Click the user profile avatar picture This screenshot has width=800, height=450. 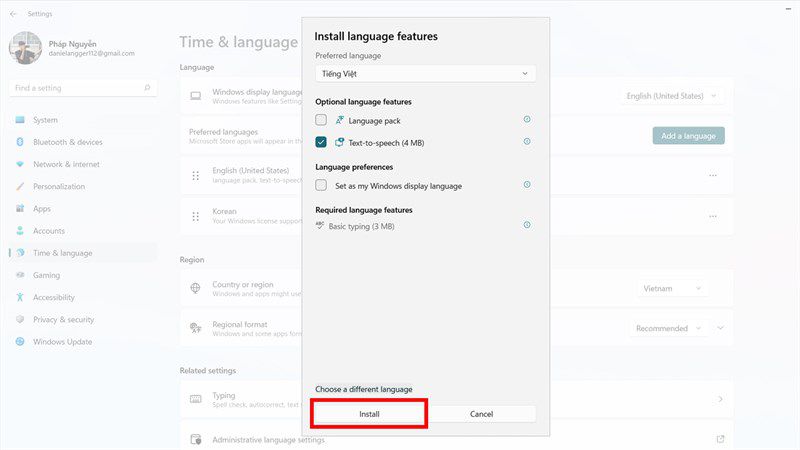tap(25, 48)
